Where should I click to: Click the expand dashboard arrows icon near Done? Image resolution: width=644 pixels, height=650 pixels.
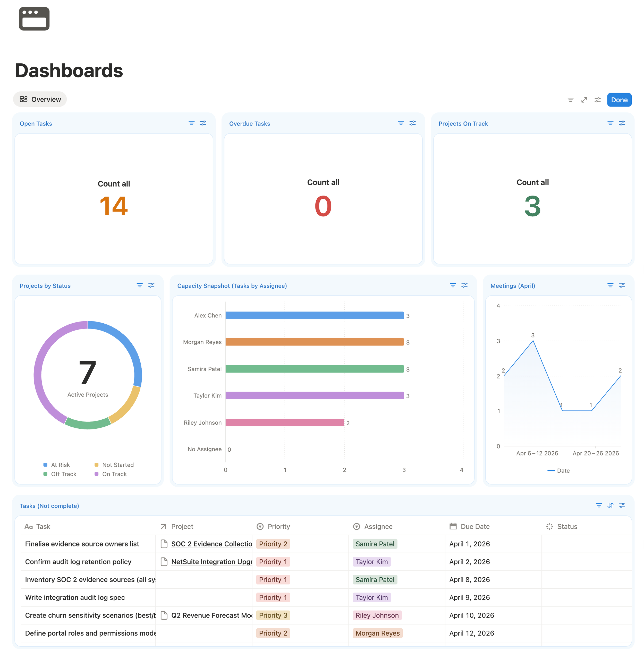click(x=584, y=100)
